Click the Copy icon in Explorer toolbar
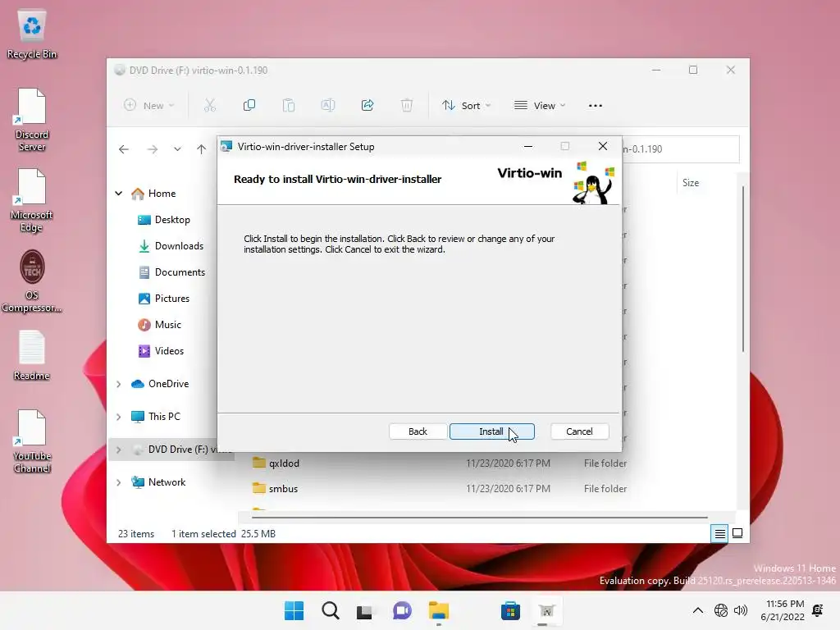Screen dimensions: 840x630 click(x=249, y=106)
